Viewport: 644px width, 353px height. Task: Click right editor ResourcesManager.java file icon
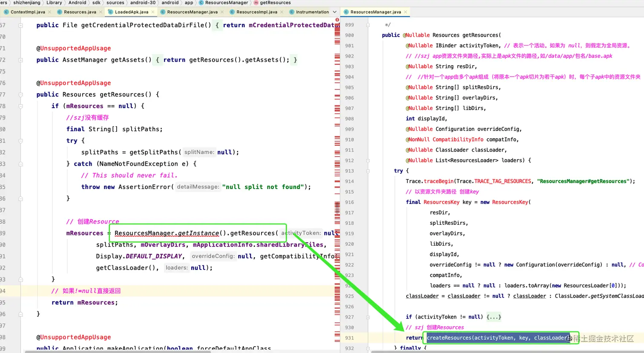point(346,12)
